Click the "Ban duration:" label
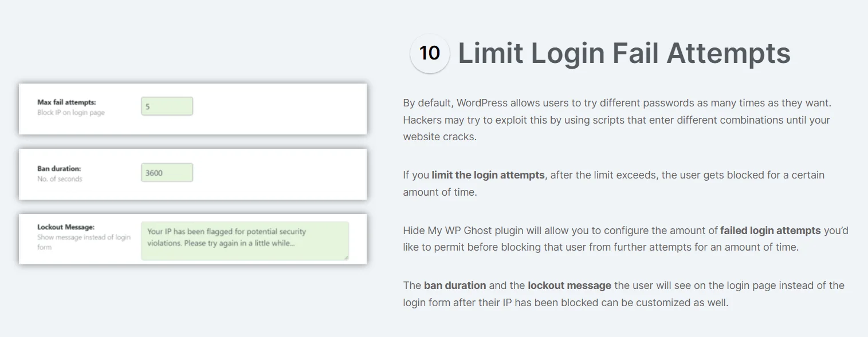Image resolution: width=868 pixels, height=337 pixels. tap(59, 169)
